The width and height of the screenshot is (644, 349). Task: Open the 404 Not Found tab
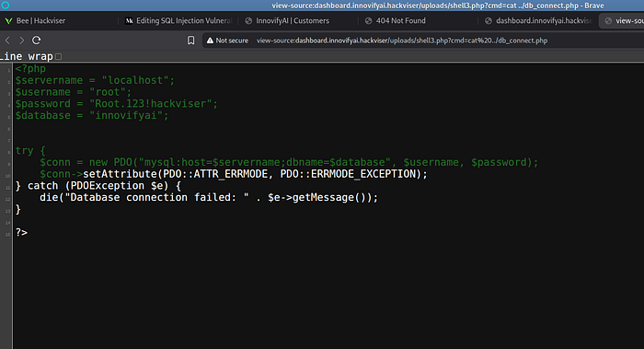point(418,20)
